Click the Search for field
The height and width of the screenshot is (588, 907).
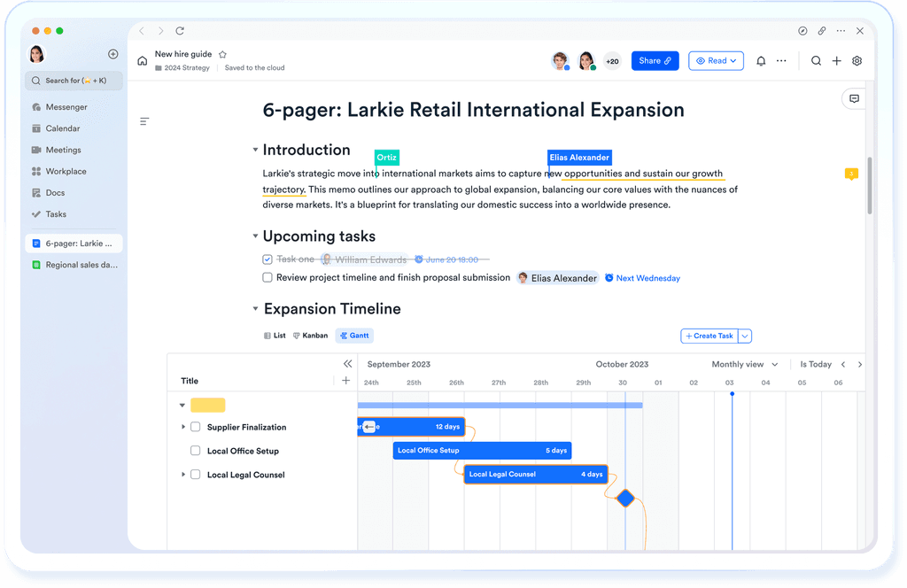[x=74, y=81]
